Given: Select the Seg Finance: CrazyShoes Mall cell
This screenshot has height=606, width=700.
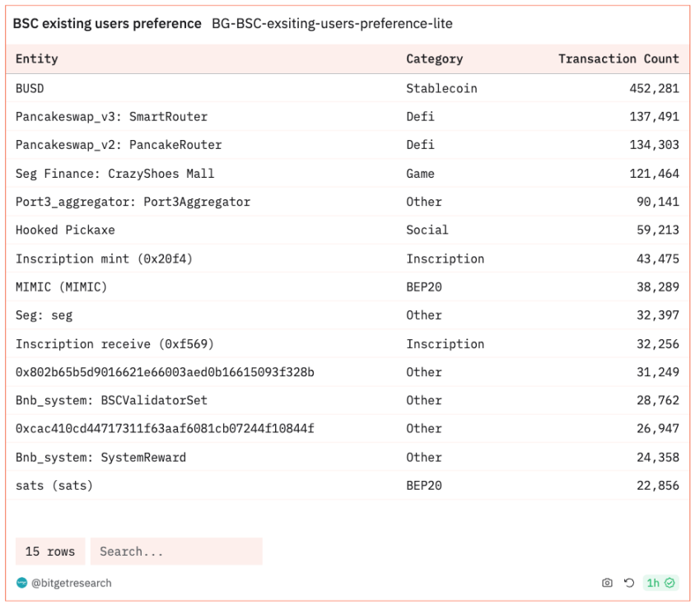Looking at the screenshot, I should tap(114, 174).
